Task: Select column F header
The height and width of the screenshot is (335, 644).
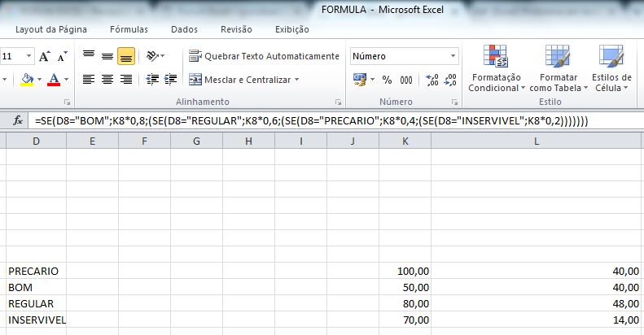Action: pyautogui.click(x=145, y=141)
